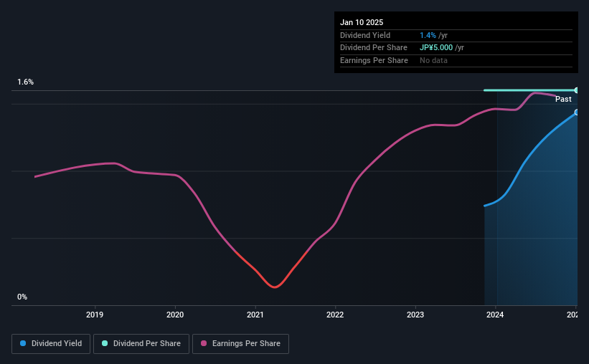This screenshot has width=589, height=364.
Task: Jump to 2023 on the x-axis
Action: tap(415, 314)
